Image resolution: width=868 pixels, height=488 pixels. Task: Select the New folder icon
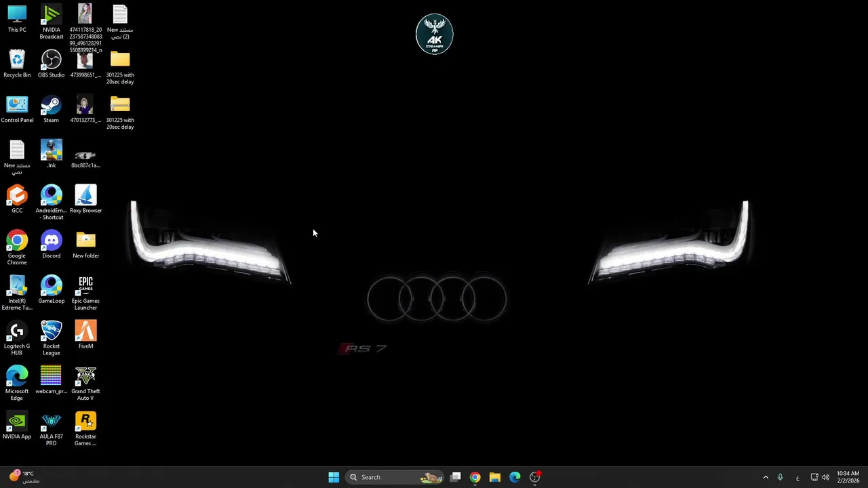(x=85, y=245)
